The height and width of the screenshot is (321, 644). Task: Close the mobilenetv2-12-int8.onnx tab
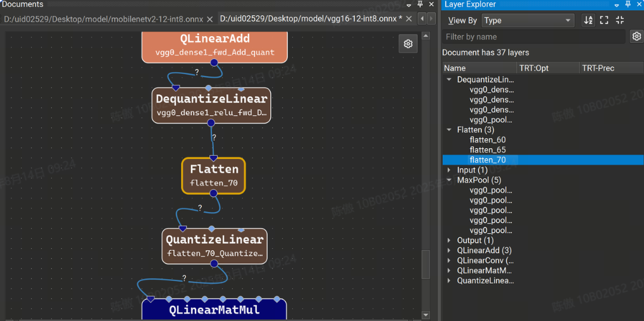pyautogui.click(x=209, y=20)
